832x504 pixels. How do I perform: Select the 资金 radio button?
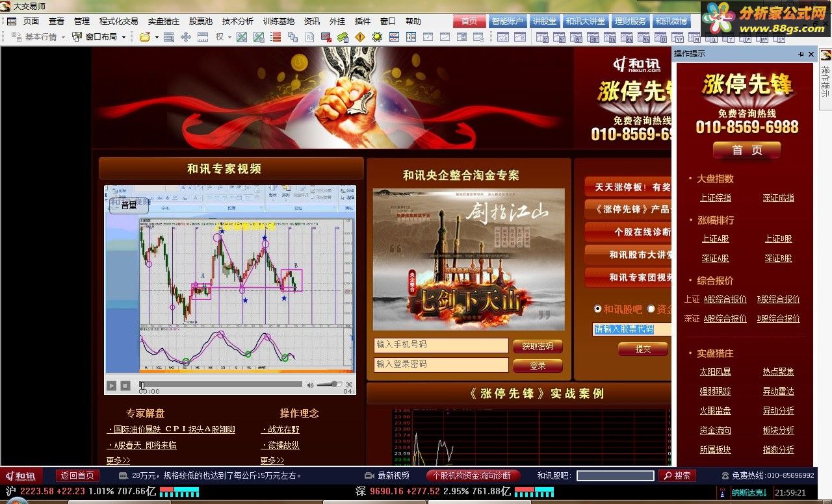(x=651, y=309)
